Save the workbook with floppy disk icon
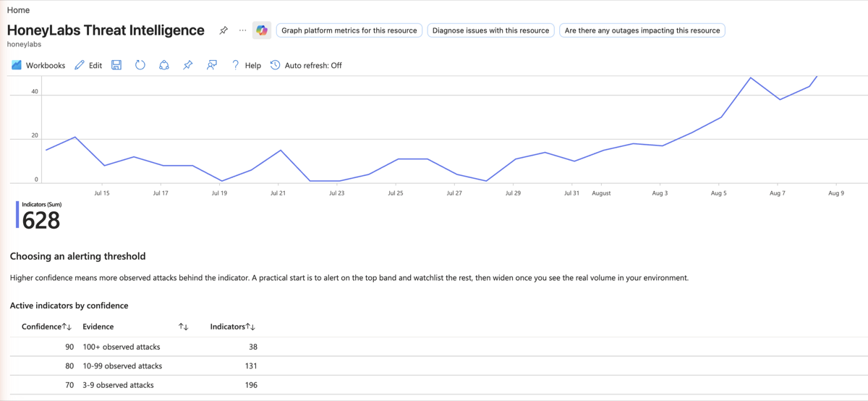The image size is (868, 401). click(116, 65)
